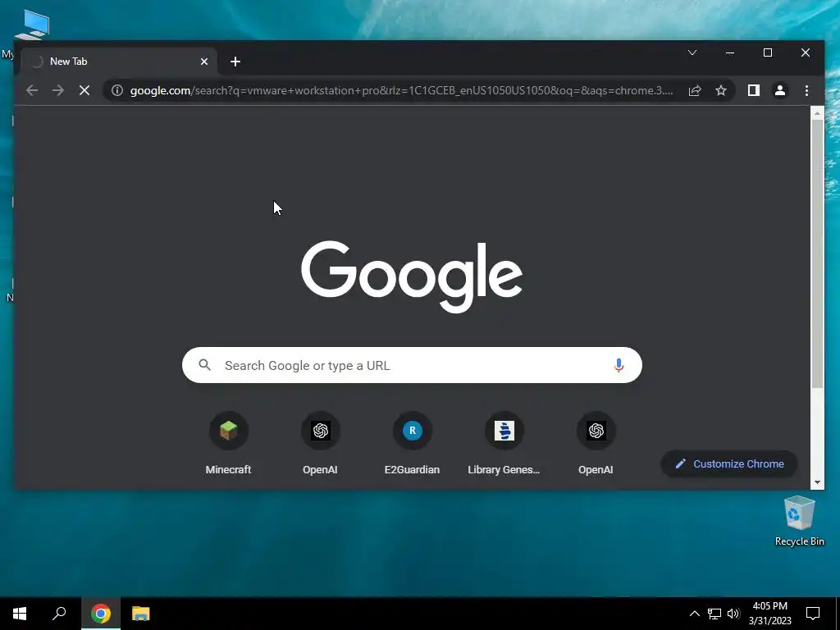Open the Minecraft shortcut
The image size is (840, 630).
pos(228,444)
